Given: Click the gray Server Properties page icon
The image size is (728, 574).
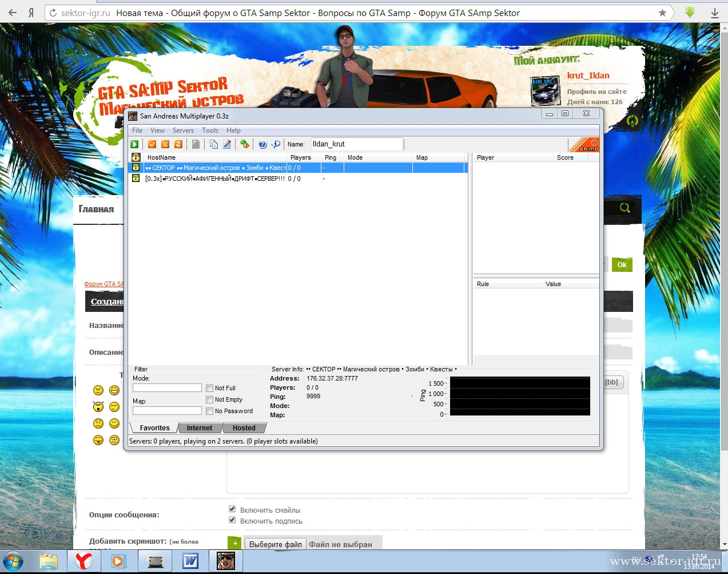Looking at the screenshot, I should (x=196, y=144).
